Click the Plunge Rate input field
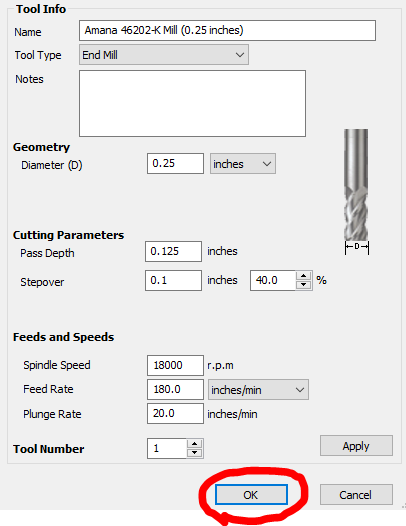This screenshot has width=406, height=526. (x=175, y=414)
